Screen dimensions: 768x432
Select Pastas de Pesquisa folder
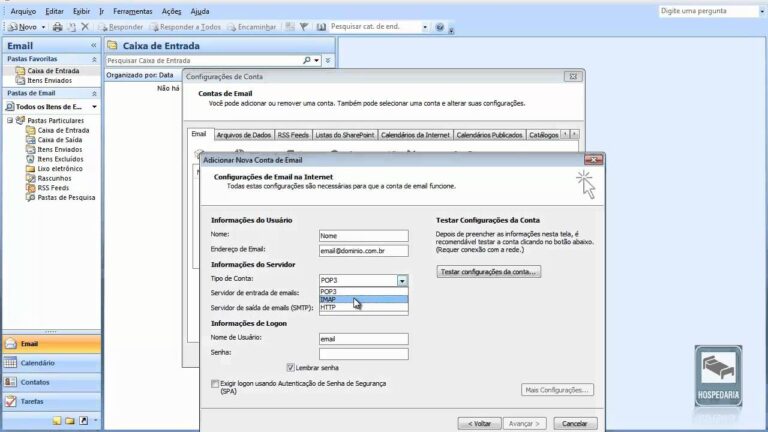pyautogui.click(x=61, y=198)
